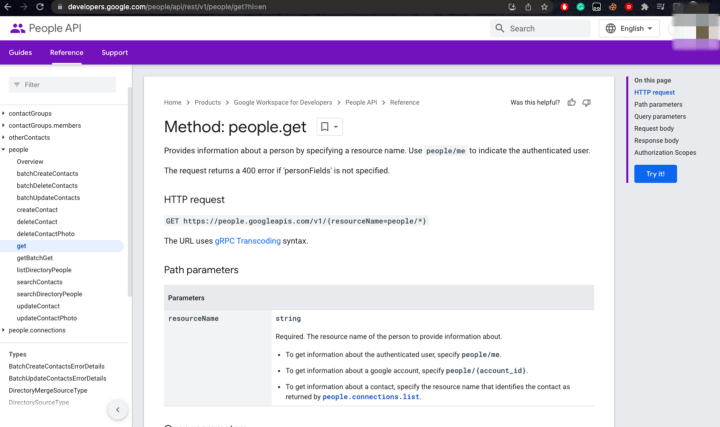Image resolution: width=720 pixels, height=427 pixels.
Task: Click the browser address bar URL
Action: pyautogui.click(x=167, y=7)
